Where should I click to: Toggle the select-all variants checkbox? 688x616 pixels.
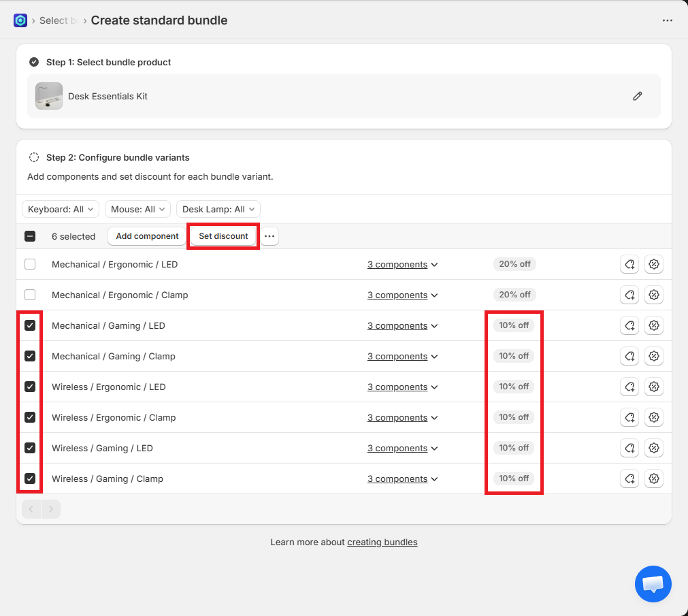pyautogui.click(x=30, y=236)
